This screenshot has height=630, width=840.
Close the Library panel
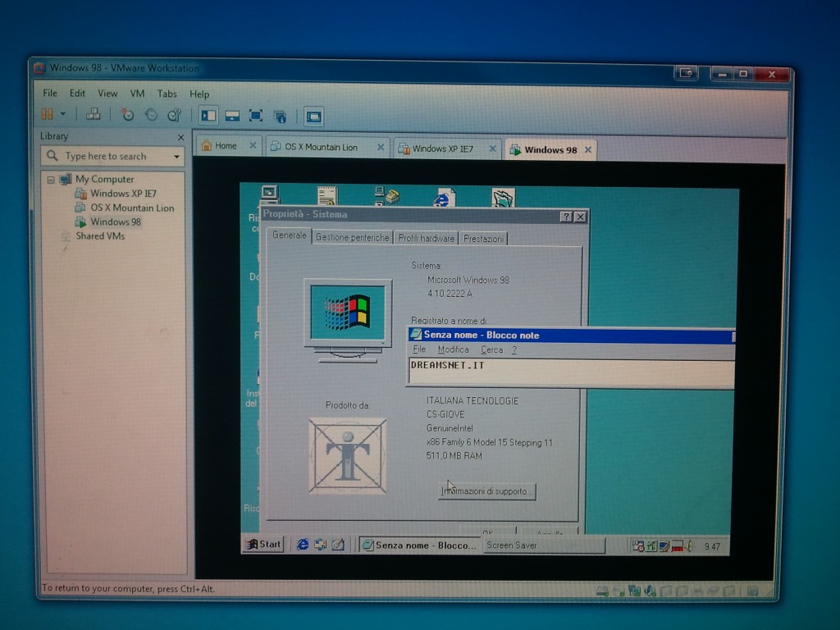point(180,137)
